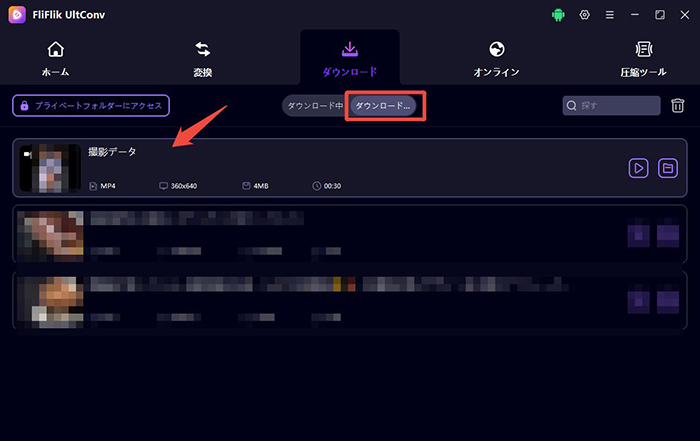Image resolution: width=700 pixels, height=441 pixels.
Task: Close the FliFlik UltConv window
Action: 685,15
